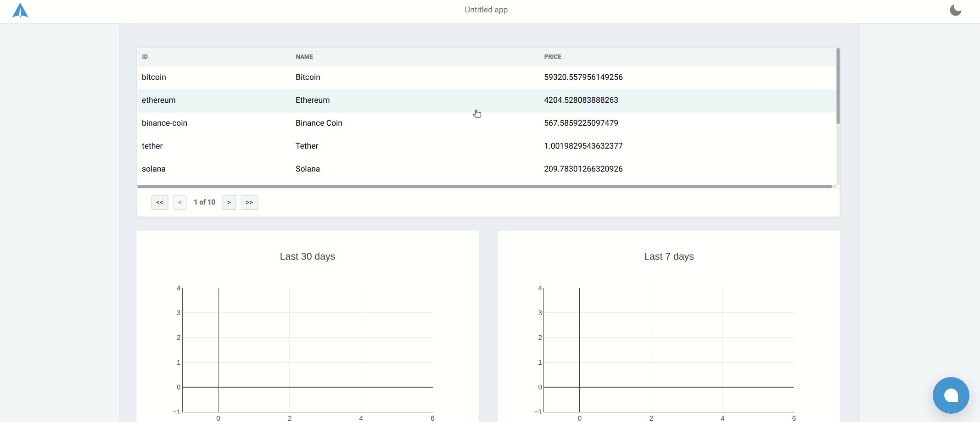Go to the next table page
This screenshot has height=422, width=980.
click(229, 202)
